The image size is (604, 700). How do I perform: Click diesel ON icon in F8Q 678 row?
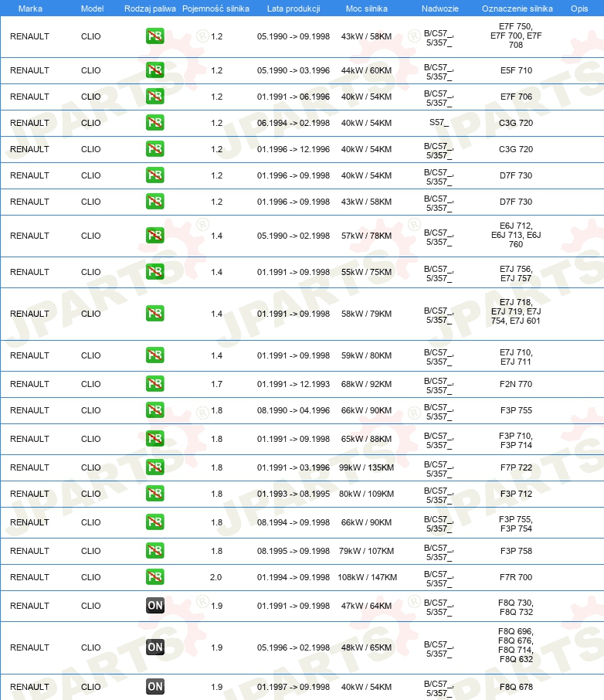click(155, 687)
